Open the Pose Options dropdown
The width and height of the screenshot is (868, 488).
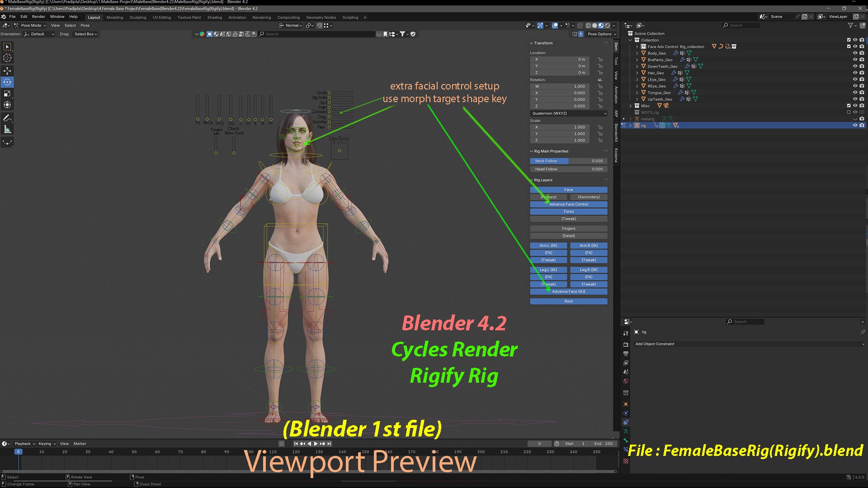(602, 34)
